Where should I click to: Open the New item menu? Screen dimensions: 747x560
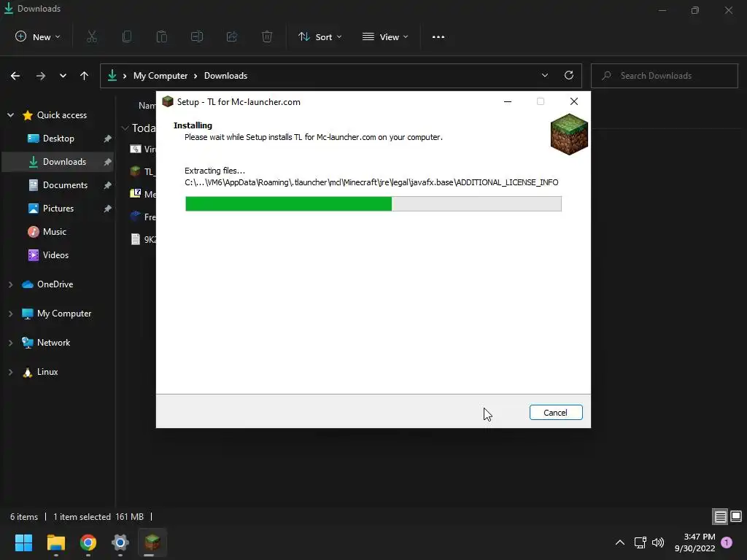click(38, 36)
